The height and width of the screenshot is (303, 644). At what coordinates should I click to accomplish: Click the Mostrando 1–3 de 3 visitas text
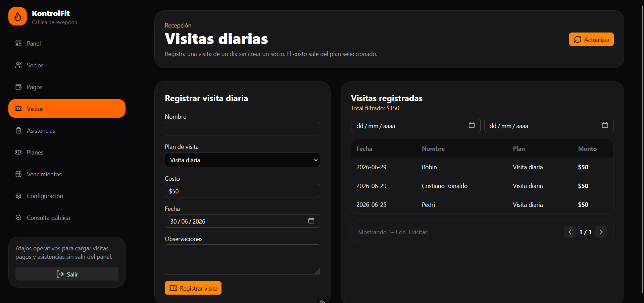pos(393,232)
